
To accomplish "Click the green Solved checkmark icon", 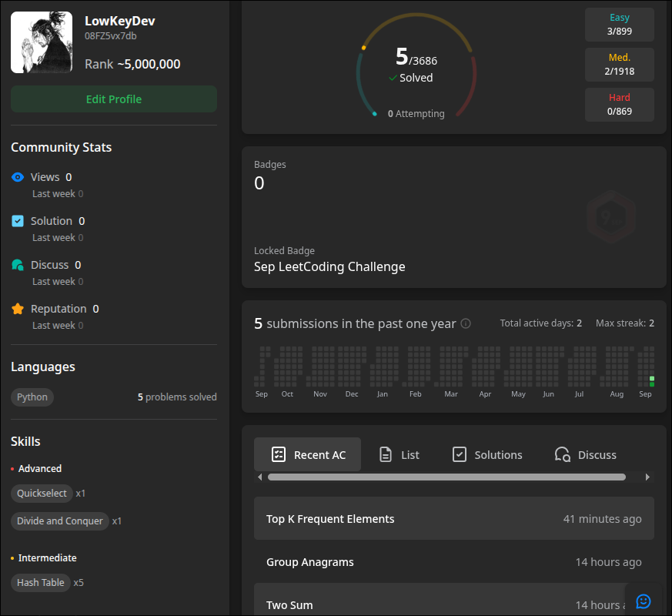I will [x=393, y=78].
